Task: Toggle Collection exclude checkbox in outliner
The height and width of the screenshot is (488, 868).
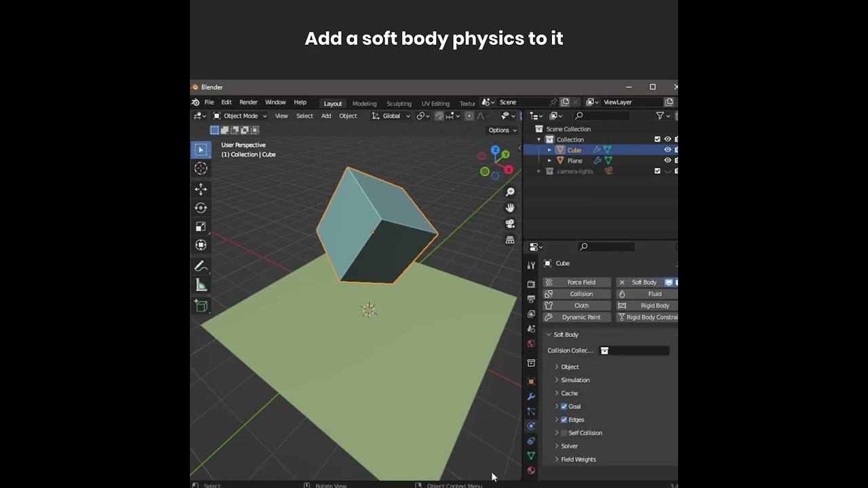Action: coord(657,140)
